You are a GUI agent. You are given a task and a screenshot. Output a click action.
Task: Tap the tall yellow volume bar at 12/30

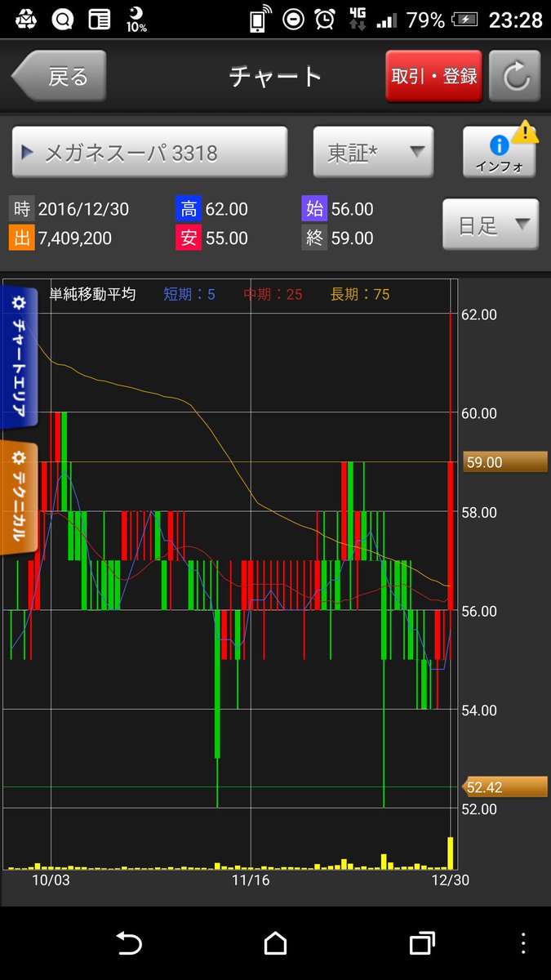451,853
